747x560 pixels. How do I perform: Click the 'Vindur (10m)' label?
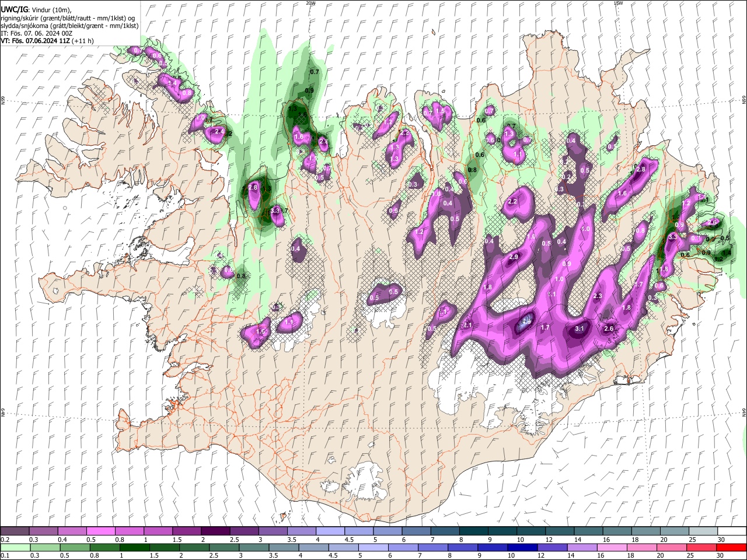pos(51,9)
